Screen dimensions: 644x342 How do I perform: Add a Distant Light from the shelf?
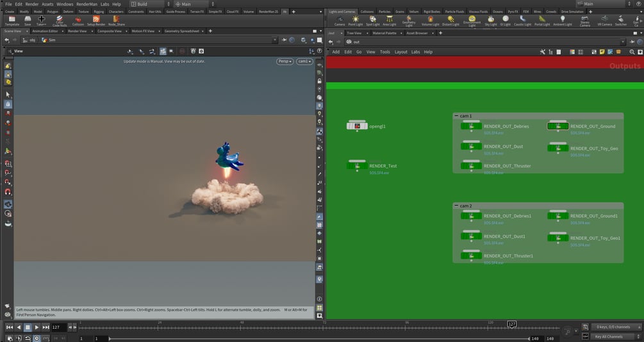point(450,21)
